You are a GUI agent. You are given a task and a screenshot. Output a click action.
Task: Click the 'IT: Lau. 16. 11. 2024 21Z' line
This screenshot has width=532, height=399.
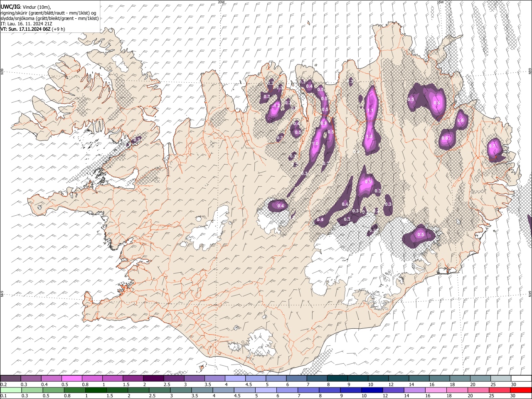coord(27,24)
